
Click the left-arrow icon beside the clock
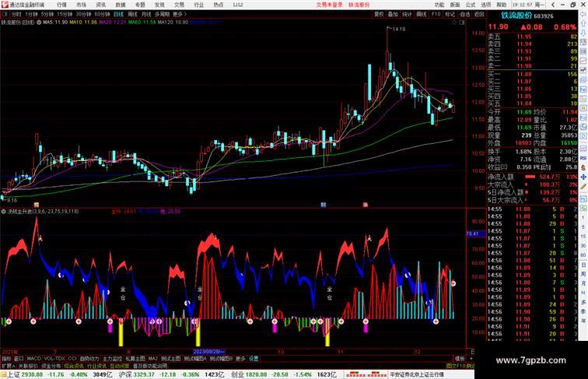tap(553, 5)
